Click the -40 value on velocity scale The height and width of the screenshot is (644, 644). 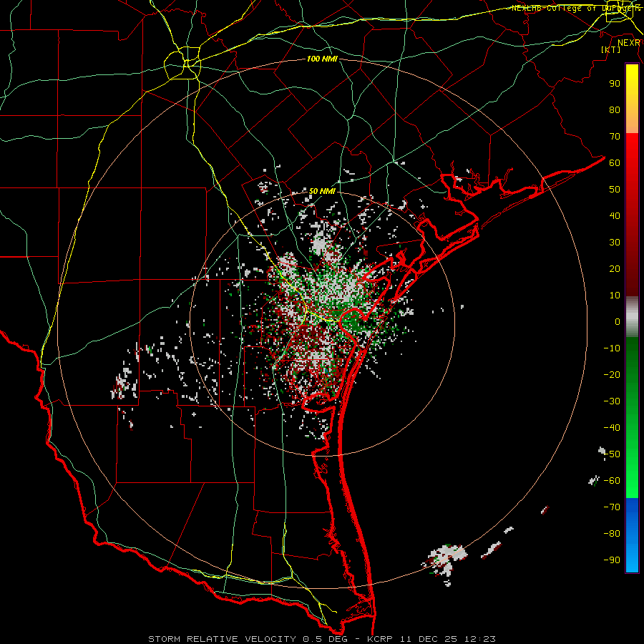612,428
